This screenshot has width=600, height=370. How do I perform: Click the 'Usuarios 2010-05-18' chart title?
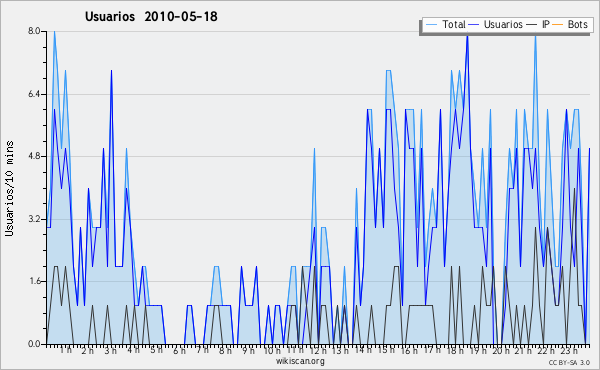(151, 16)
